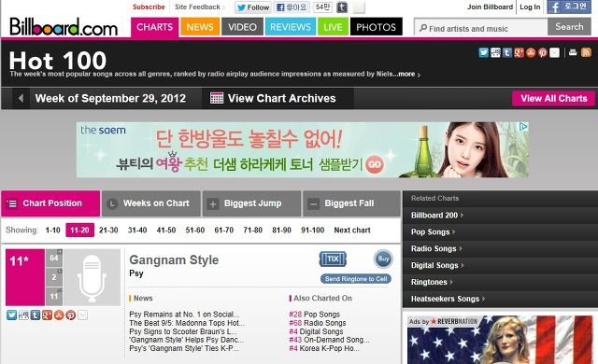Focus the Find artists and music field
598x364 pixels.
481,28
